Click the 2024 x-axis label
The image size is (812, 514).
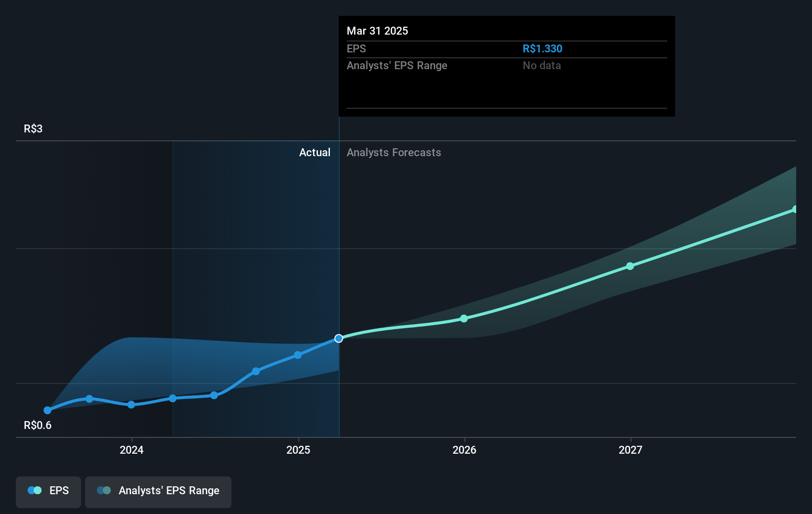pos(132,450)
